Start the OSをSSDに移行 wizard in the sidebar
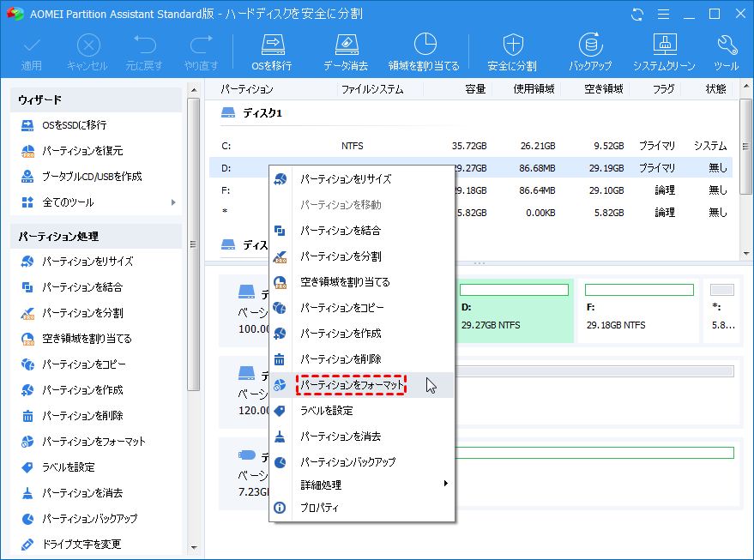The height and width of the screenshot is (560, 754). (x=96, y=125)
